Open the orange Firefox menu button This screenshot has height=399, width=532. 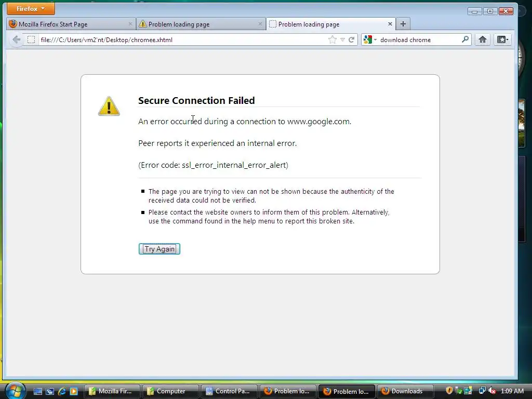(31, 9)
